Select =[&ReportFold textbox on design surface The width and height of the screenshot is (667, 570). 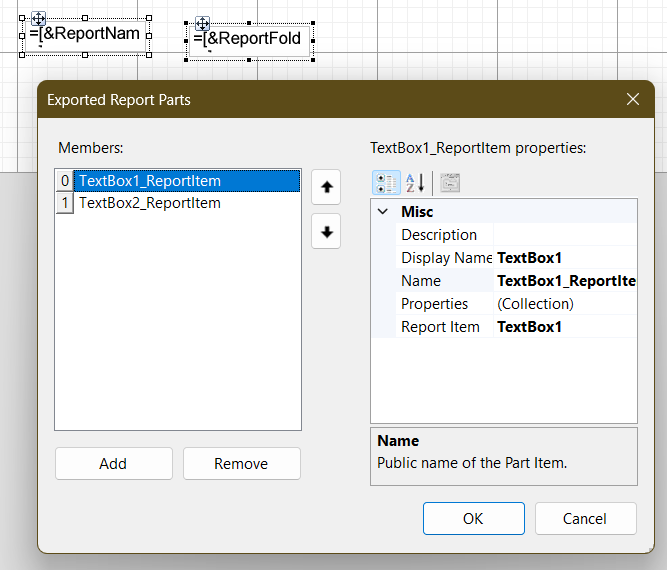(x=249, y=41)
